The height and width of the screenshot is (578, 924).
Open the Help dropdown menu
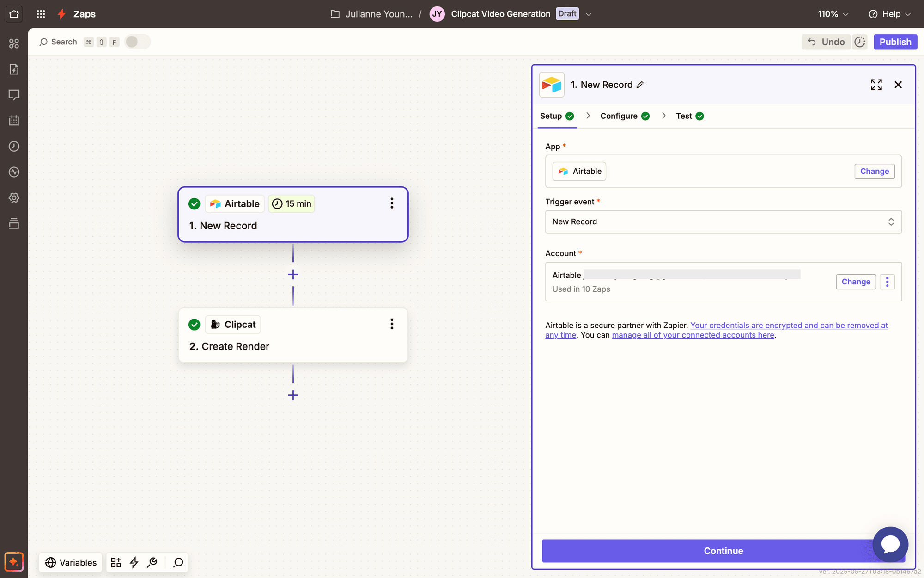click(x=890, y=14)
